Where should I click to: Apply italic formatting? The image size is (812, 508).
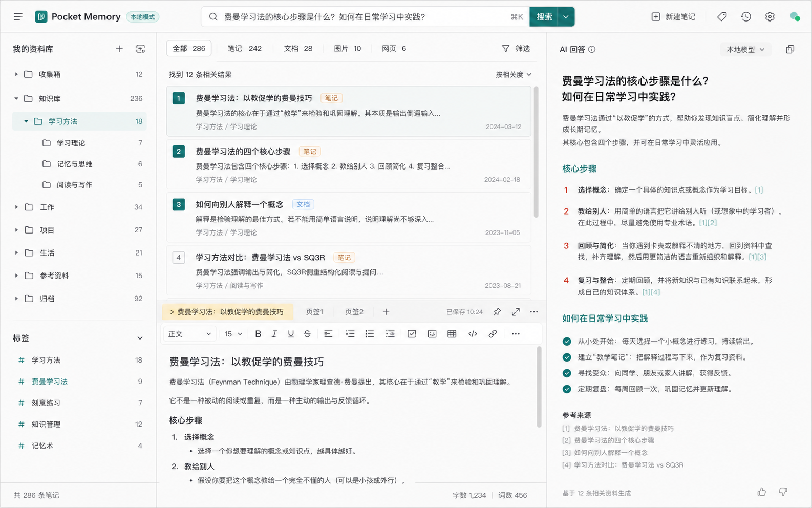pyautogui.click(x=274, y=334)
